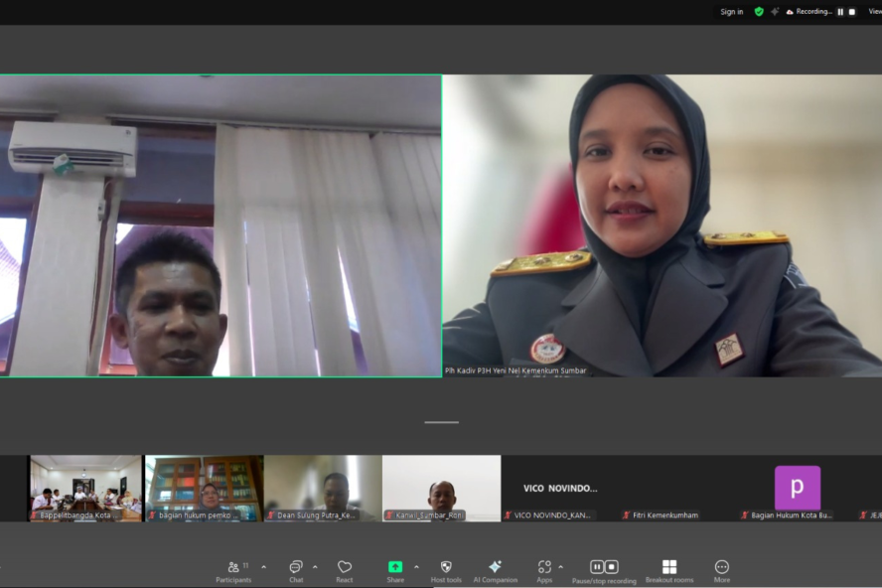Open Breakout rooms
The height and width of the screenshot is (588, 882).
[669, 571]
